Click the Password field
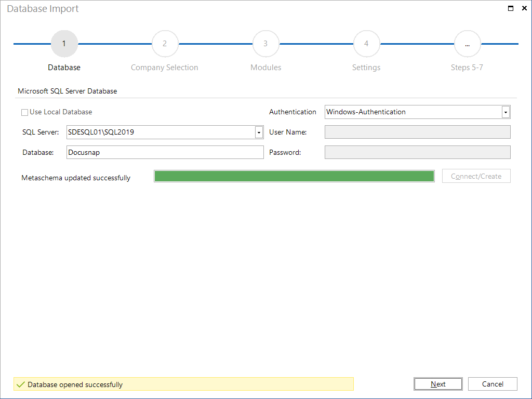Viewport: 532px width, 399px height. [417, 152]
